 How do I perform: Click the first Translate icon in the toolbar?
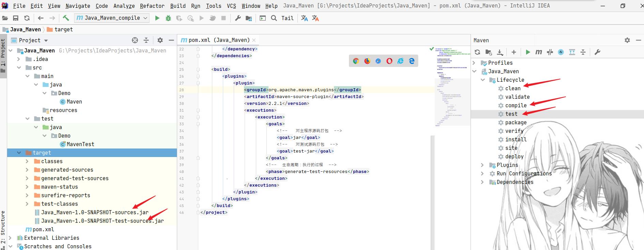click(x=305, y=18)
